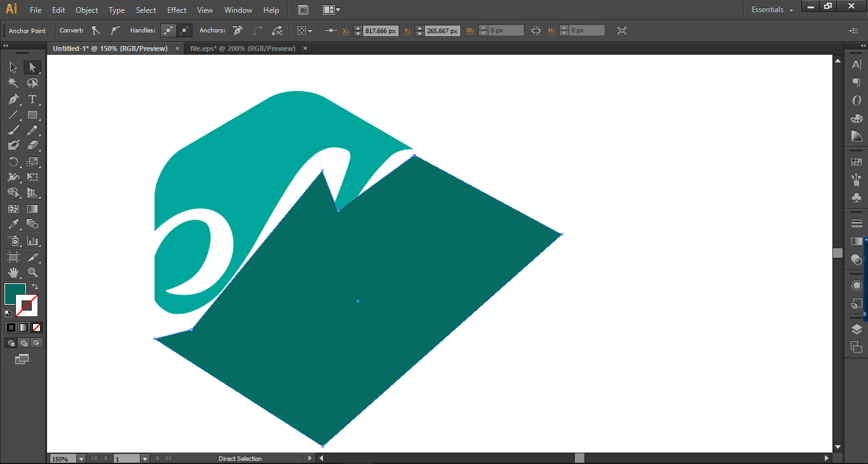Expand the arrange documents dropdown
The height and width of the screenshot is (464, 868).
pyautogui.click(x=331, y=10)
